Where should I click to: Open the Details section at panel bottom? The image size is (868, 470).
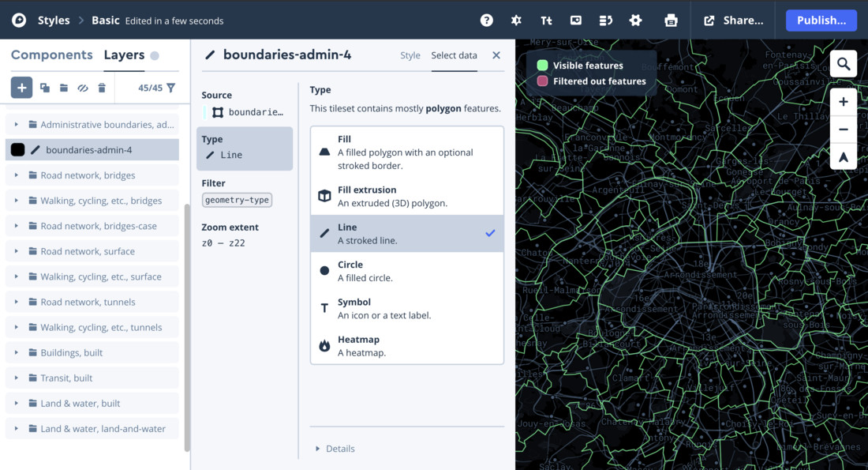(339, 448)
